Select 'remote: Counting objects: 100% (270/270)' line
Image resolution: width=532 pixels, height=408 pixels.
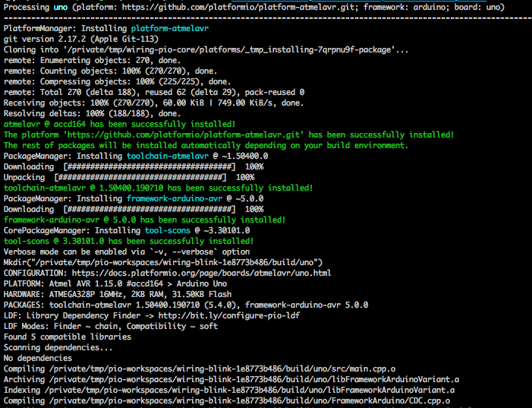point(110,71)
